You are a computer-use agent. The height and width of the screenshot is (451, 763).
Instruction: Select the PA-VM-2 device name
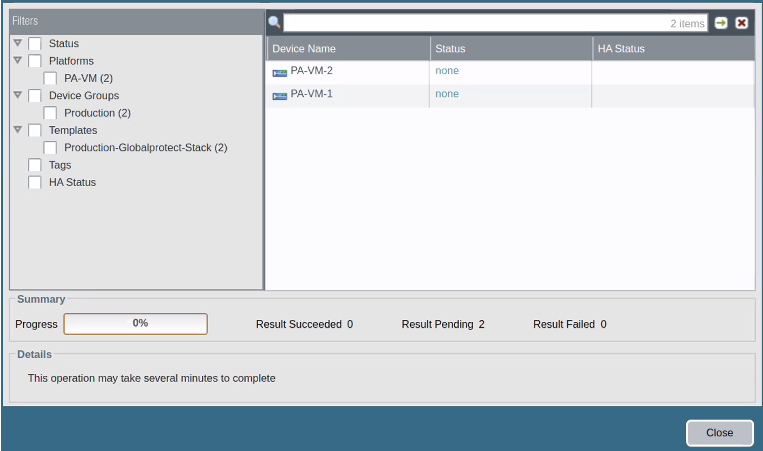[x=311, y=71]
